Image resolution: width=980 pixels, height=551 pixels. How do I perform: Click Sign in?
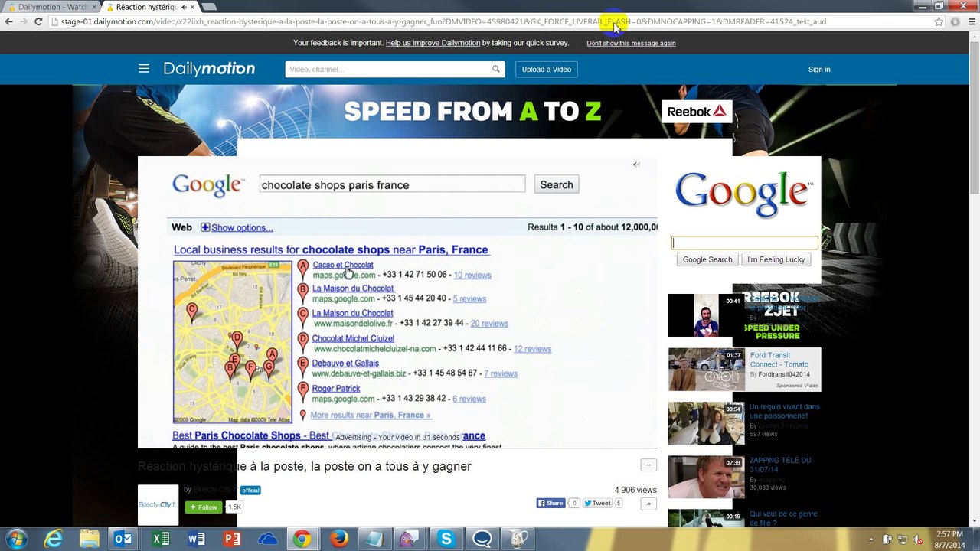(x=819, y=70)
